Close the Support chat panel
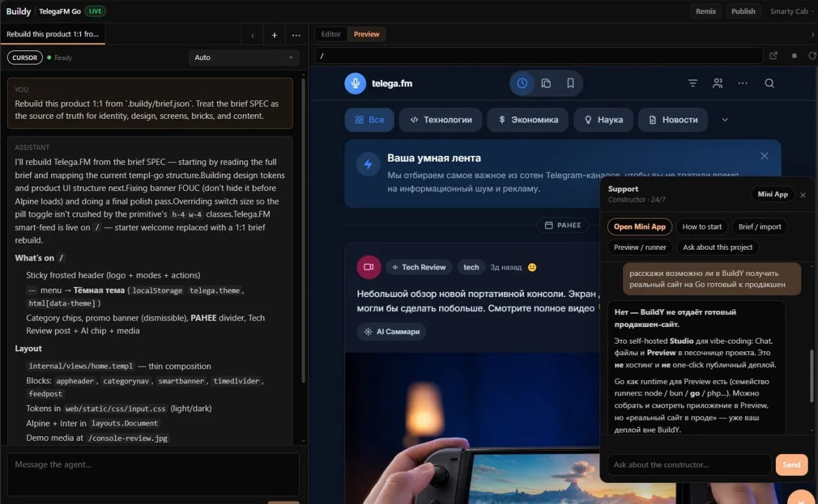 [803, 195]
